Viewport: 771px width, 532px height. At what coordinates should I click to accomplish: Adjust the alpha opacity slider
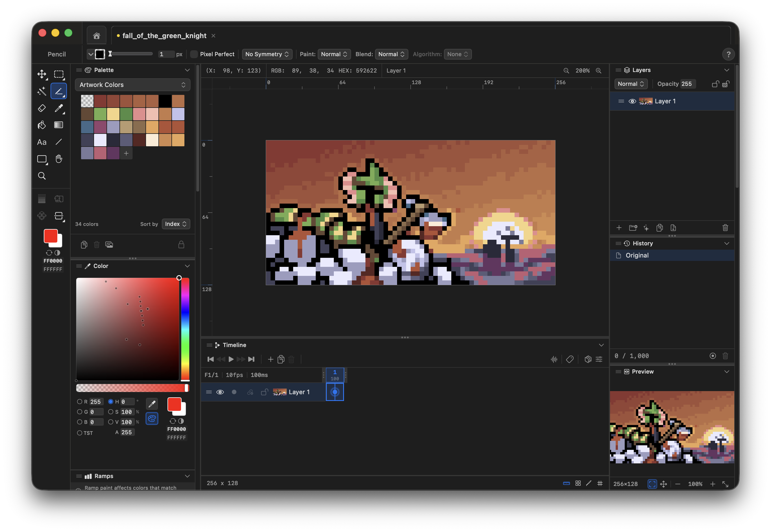coord(132,388)
